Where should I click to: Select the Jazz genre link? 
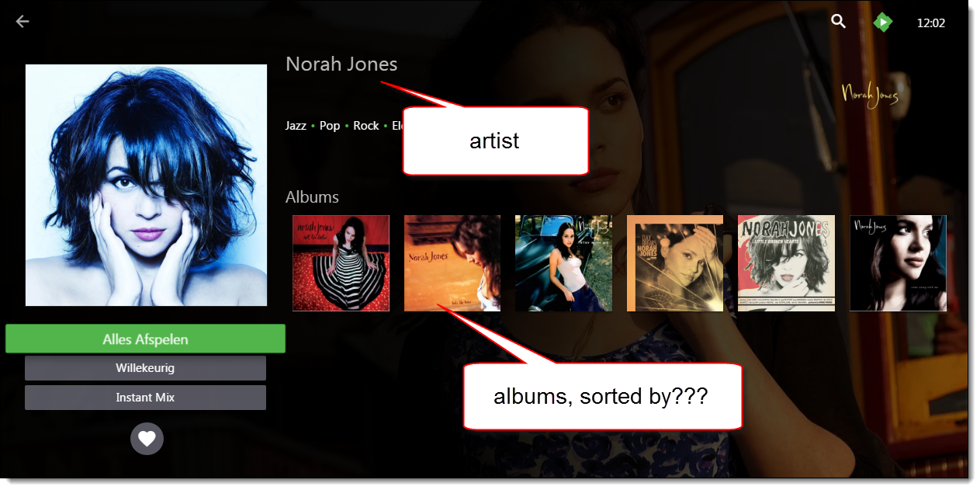tap(296, 125)
